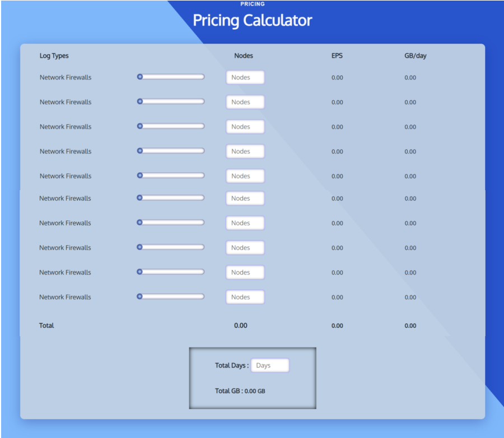Click the third row's Nodes field

[244, 126]
